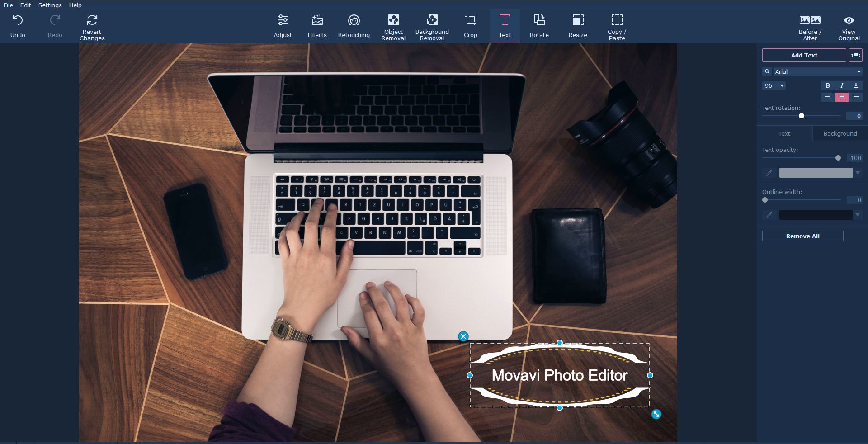Image resolution: width=868 pixels, height=444 pixels.
Task: Click the top handle of the text box
Action: [560, 343]
